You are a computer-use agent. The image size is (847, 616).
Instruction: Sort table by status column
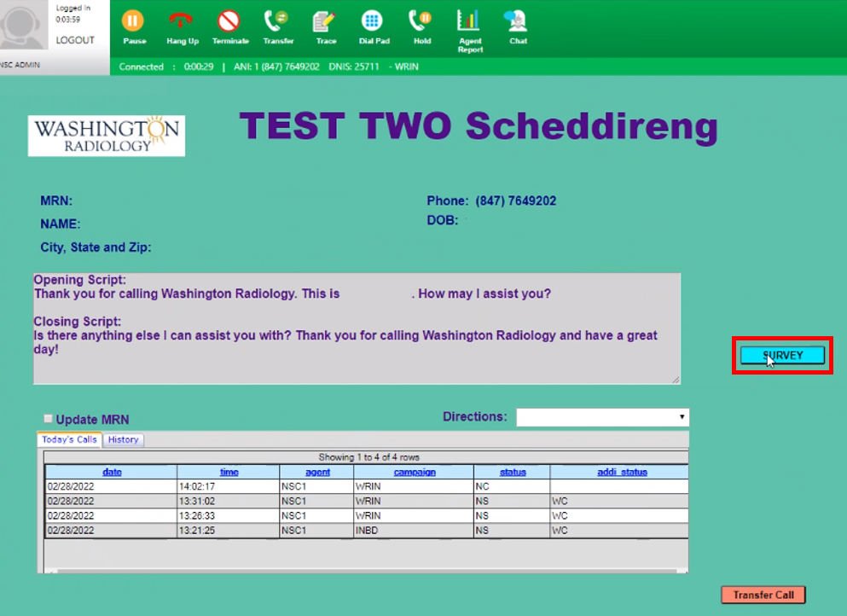(513, 472)
